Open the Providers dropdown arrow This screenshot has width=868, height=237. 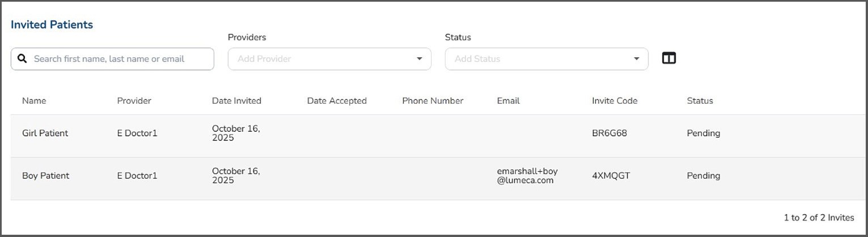point(420,59)
